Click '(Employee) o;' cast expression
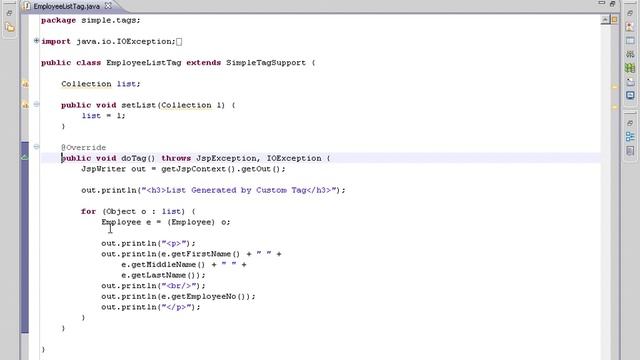Viewport: 640px width, 360px height. 198,222
